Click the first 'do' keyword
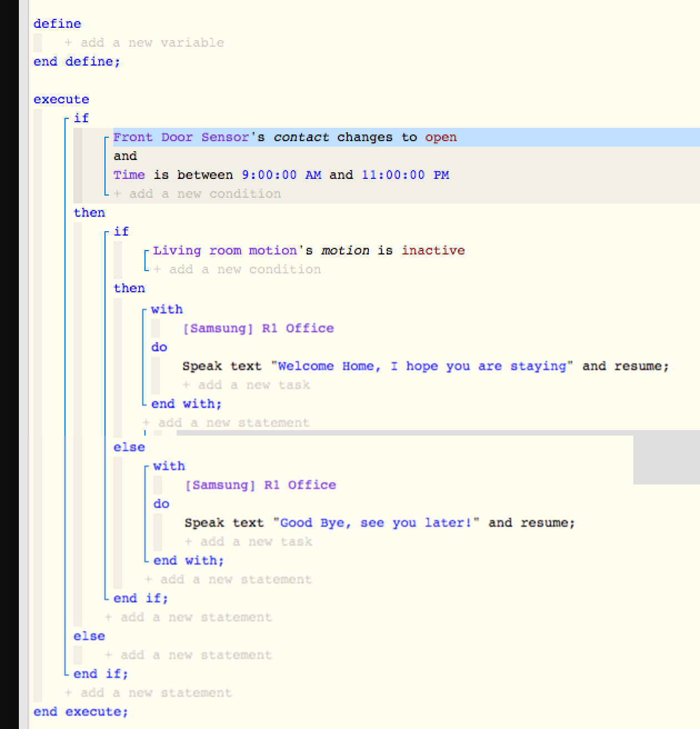Screen dimensions: 700x729 [159, 347]
